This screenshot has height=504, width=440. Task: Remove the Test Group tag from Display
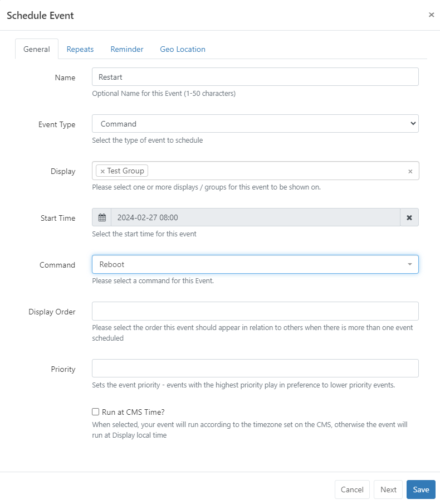click(x=102, y=171)
